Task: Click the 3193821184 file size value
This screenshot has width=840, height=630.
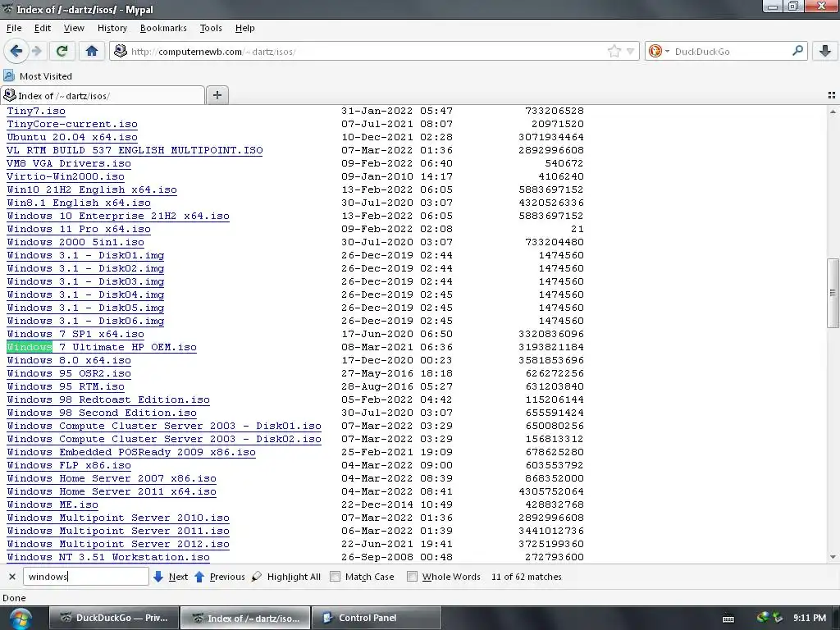Action: (550, 347)
